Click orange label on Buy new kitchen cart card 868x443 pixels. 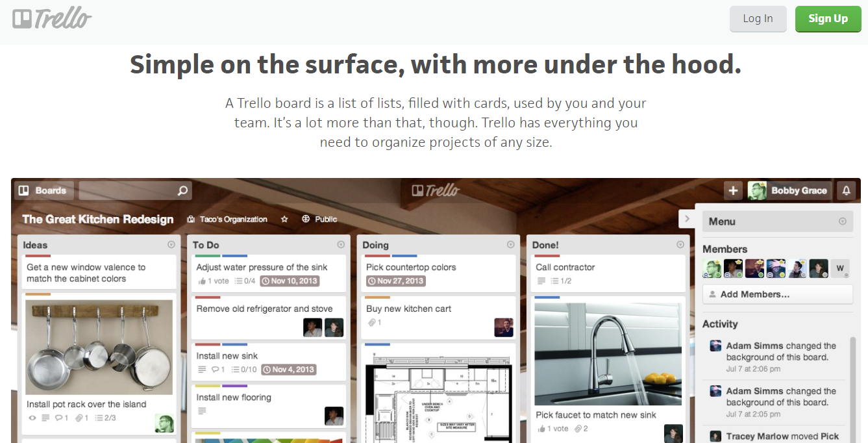tap(377, 297)
